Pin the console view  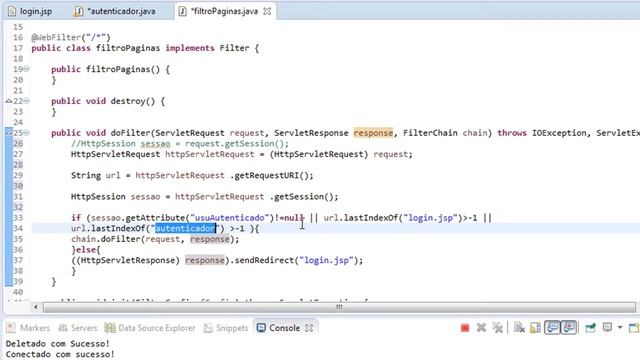[590, 327]
